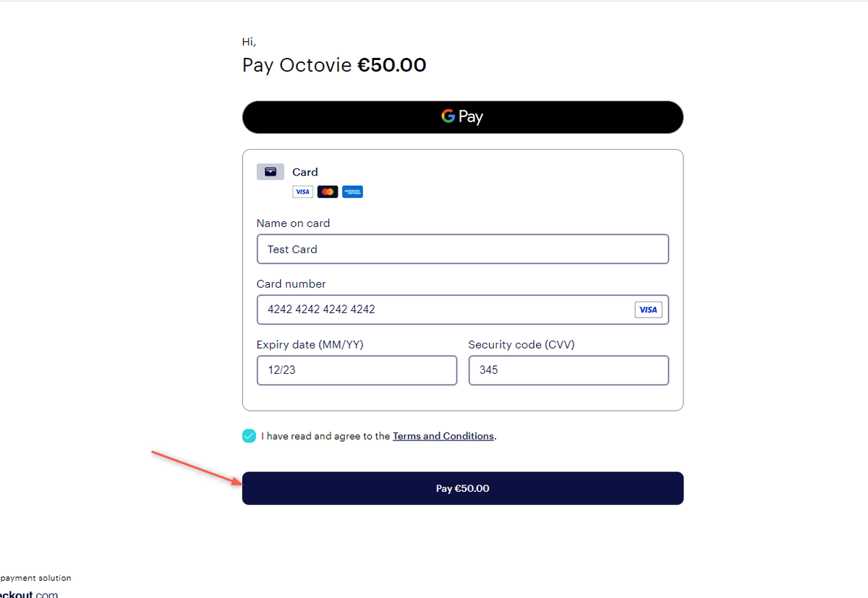Click the G Pay payment button
This screenshot has width=868, height=598.
pos(463,116)
